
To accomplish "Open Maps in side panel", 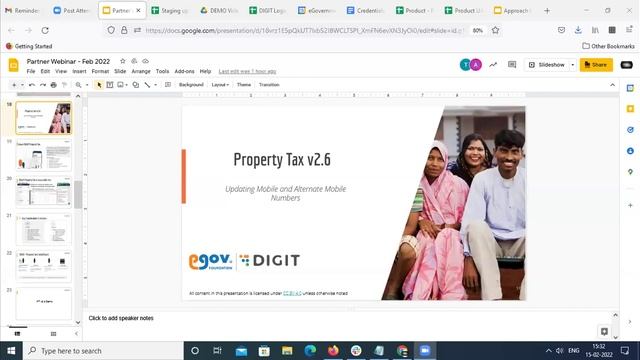I will [x=630, y=172].
